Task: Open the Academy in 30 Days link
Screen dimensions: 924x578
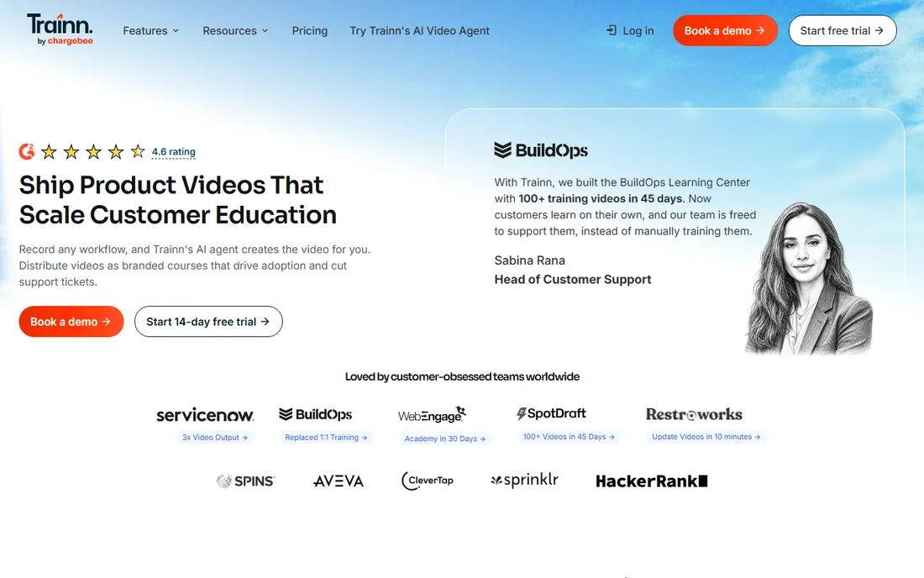Action: click(445, 439)
